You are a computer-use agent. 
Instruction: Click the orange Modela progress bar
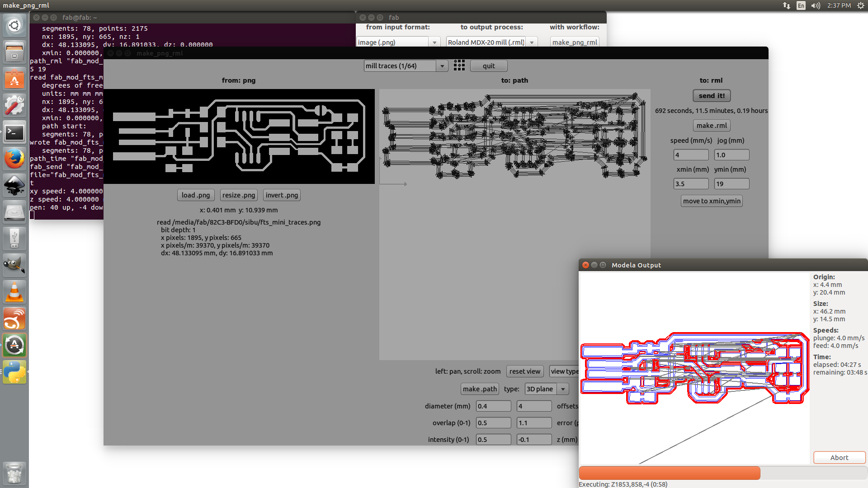[669, 473]
